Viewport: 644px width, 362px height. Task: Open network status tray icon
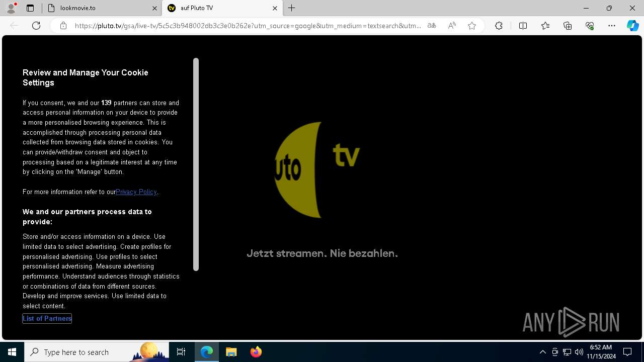[x=567, y=352]
